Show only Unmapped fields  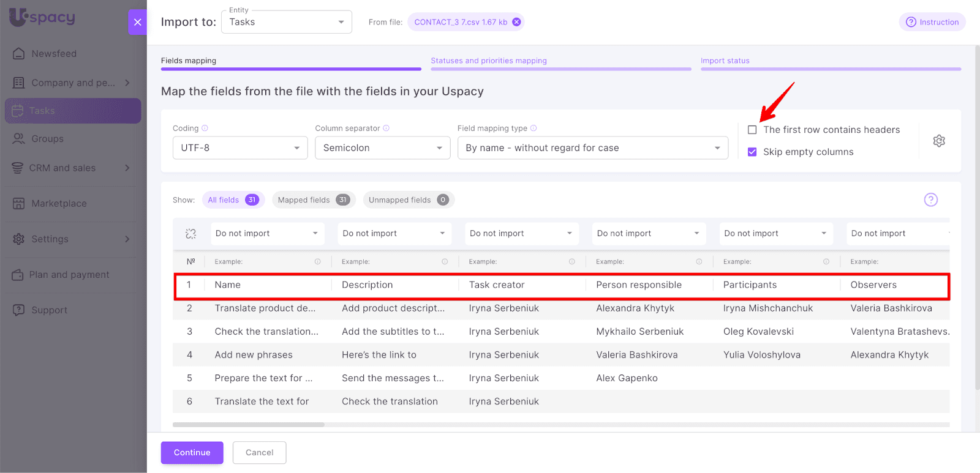point(408,200)
